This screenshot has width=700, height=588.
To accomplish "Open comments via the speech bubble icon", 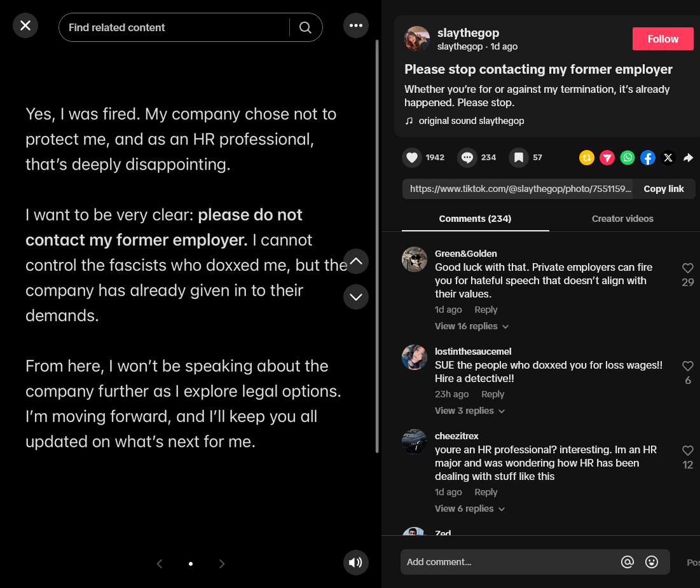I will [x=467, y=158].
